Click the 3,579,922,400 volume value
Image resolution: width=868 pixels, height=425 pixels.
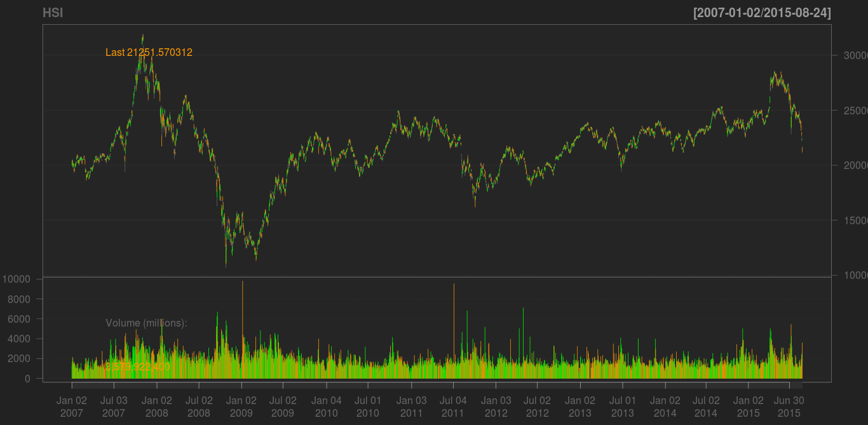pyautogui.click(x=138, y=367)
